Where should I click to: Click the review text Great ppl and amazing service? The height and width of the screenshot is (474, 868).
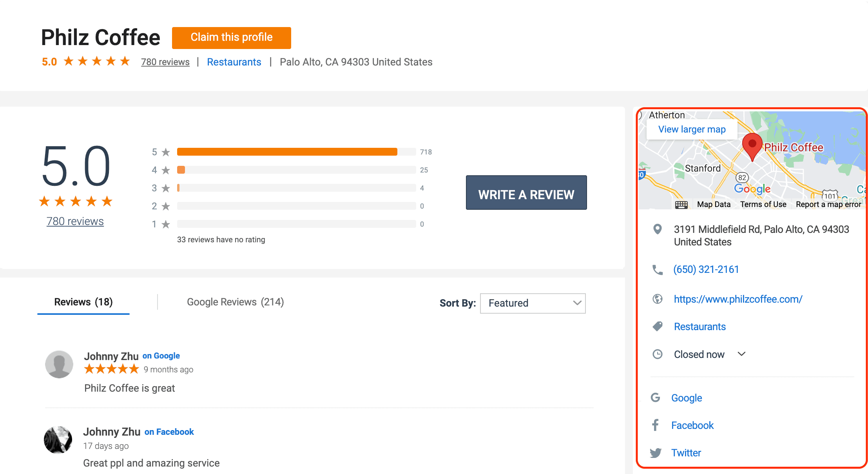tap(151, 463)
